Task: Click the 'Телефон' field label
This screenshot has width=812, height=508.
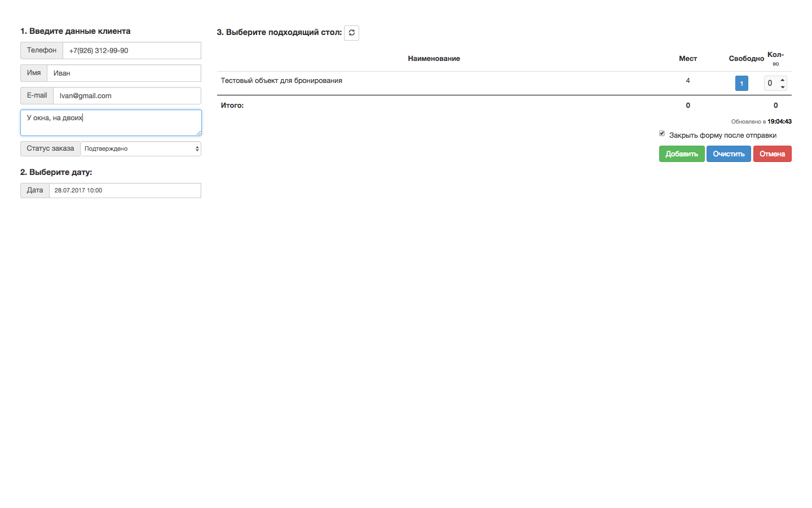Action: pos(42,50)
